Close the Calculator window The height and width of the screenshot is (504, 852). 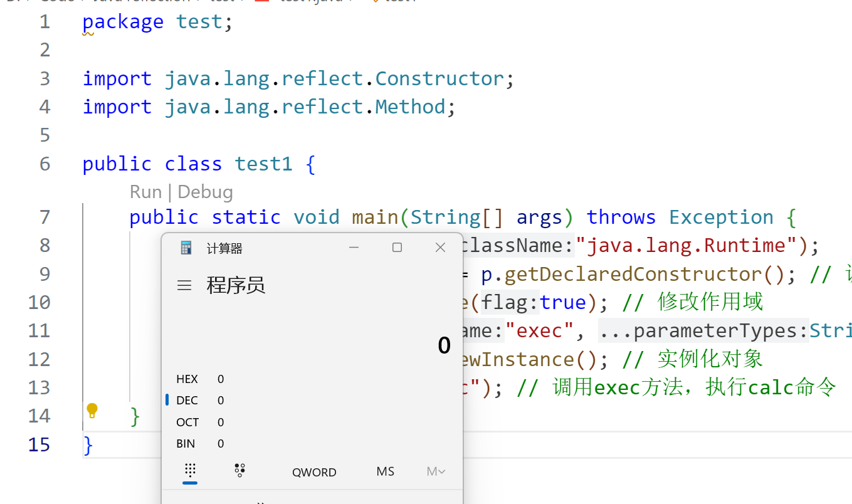pyautogui.click(x=440, y=248)
